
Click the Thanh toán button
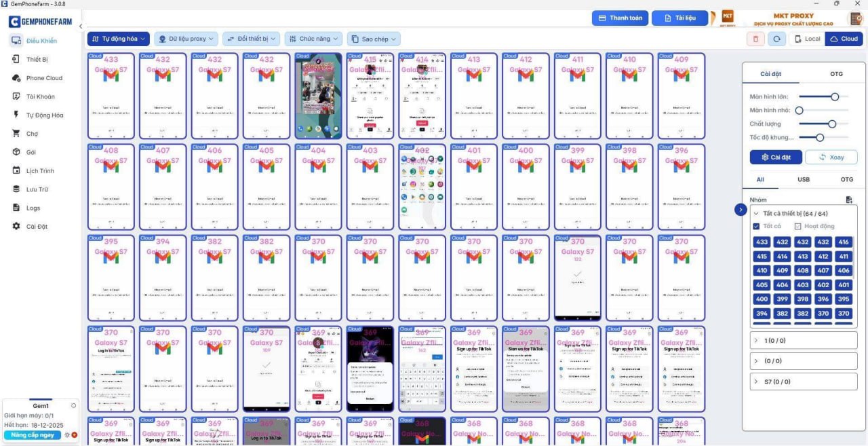[620, 18]
